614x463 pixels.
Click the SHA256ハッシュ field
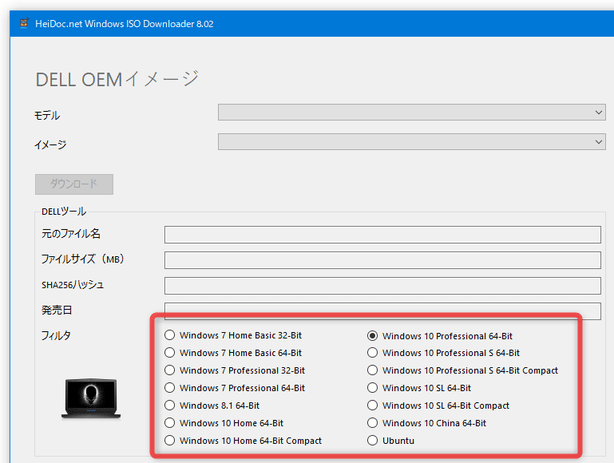(383, 286)
